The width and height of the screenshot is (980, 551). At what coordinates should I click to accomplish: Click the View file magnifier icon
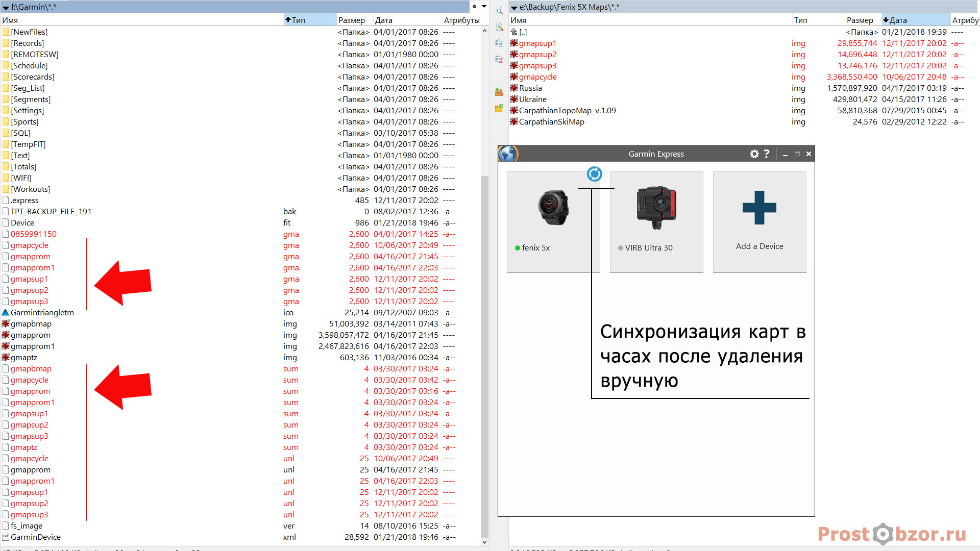[x=499, y=11]
